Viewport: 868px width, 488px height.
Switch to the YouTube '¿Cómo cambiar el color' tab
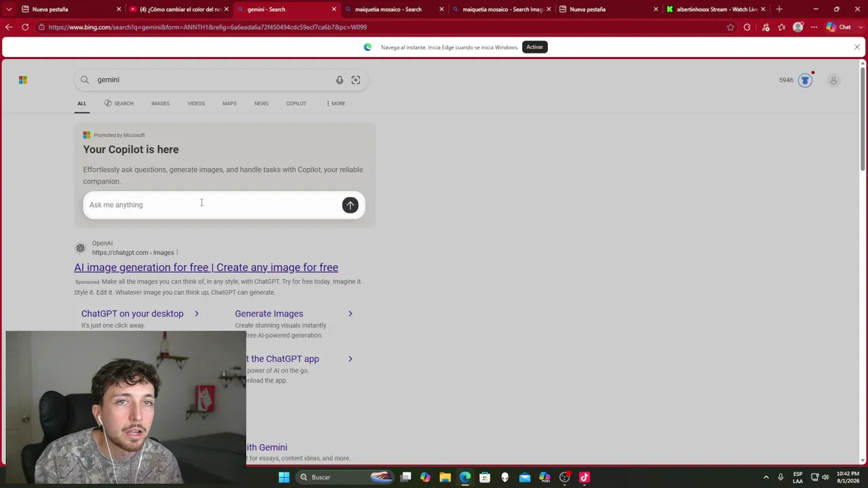coord(180,9)
